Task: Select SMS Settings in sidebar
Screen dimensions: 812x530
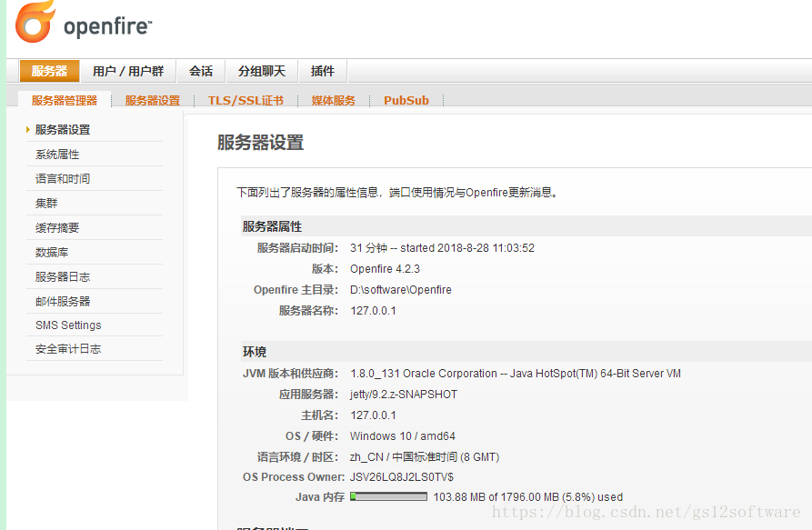Action: (71, 325)
